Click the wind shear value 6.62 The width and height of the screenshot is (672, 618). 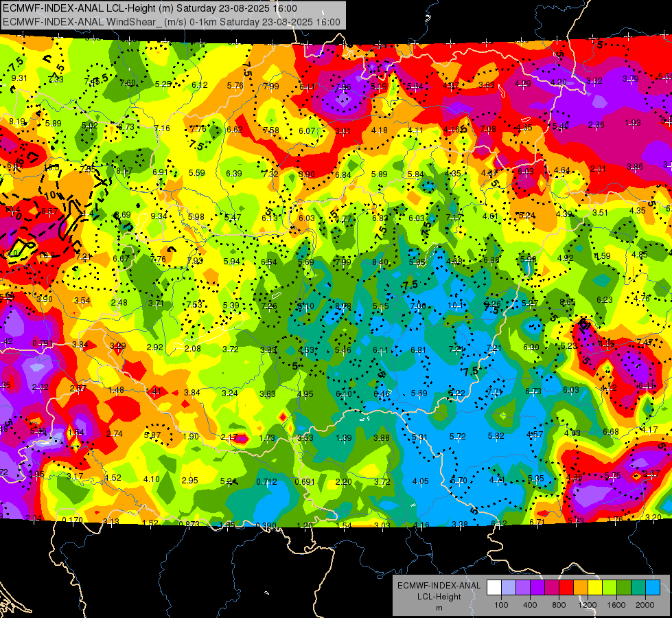pos(235,130)
